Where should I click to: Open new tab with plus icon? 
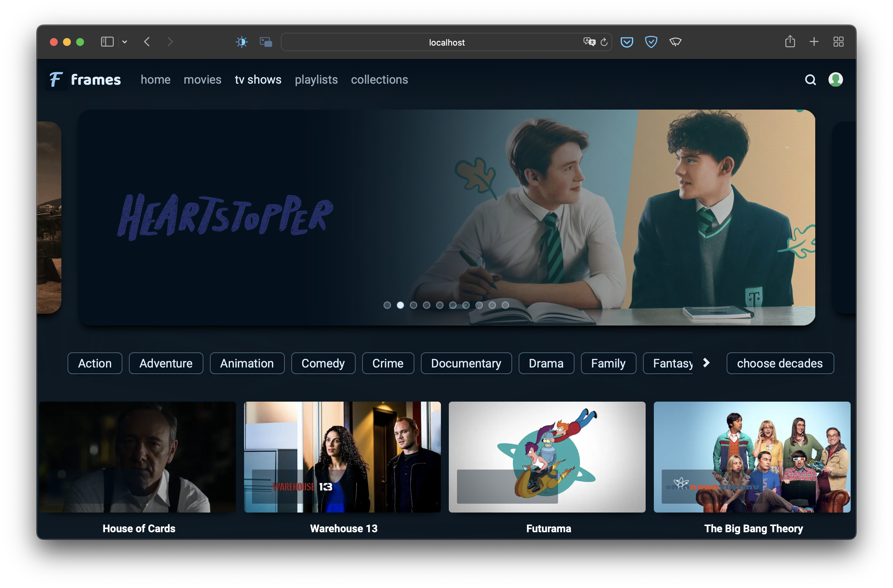coord(814,42)
